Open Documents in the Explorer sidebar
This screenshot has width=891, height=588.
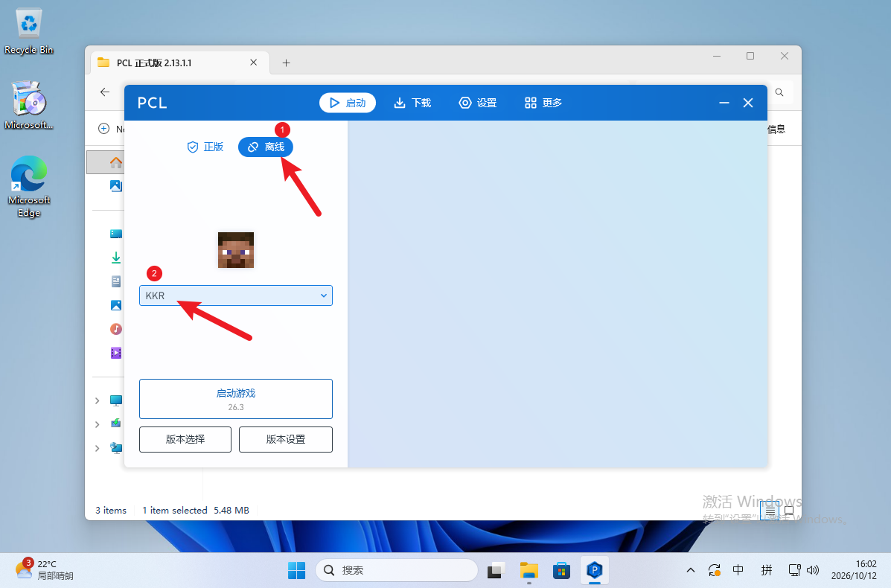pos(116,281)
